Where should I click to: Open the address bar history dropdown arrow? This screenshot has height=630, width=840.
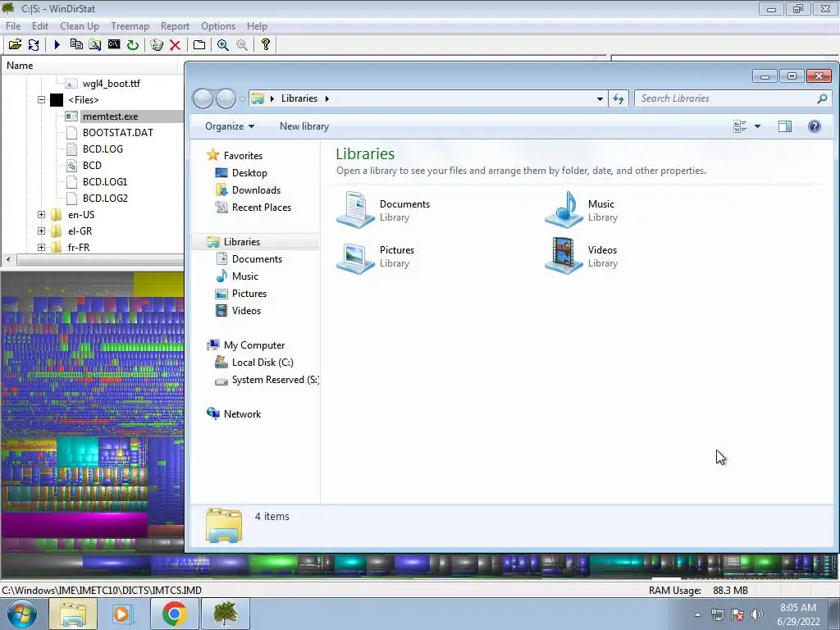click(x=600, y=98)
